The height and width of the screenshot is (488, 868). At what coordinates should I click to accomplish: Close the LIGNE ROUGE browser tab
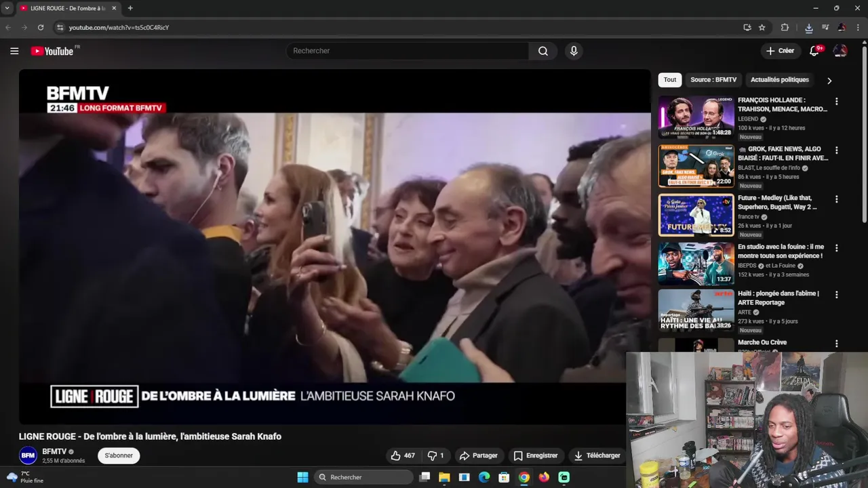tap(114, 8)
